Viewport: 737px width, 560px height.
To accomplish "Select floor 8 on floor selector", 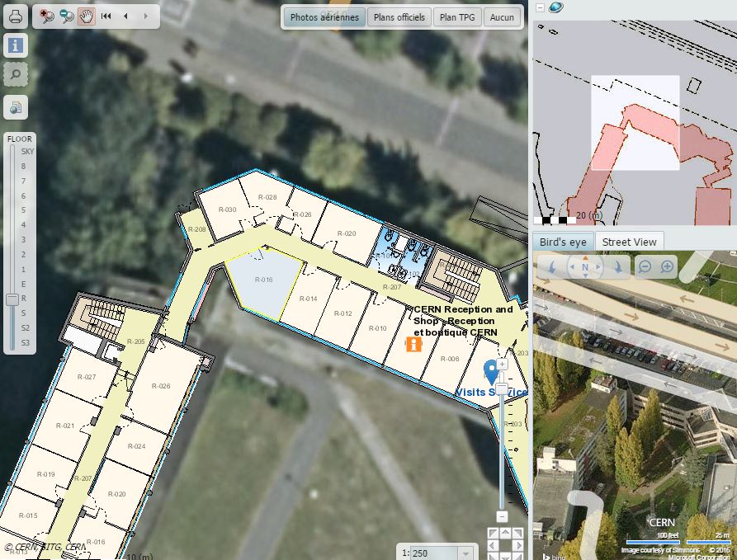I will (x=23, y=167).
